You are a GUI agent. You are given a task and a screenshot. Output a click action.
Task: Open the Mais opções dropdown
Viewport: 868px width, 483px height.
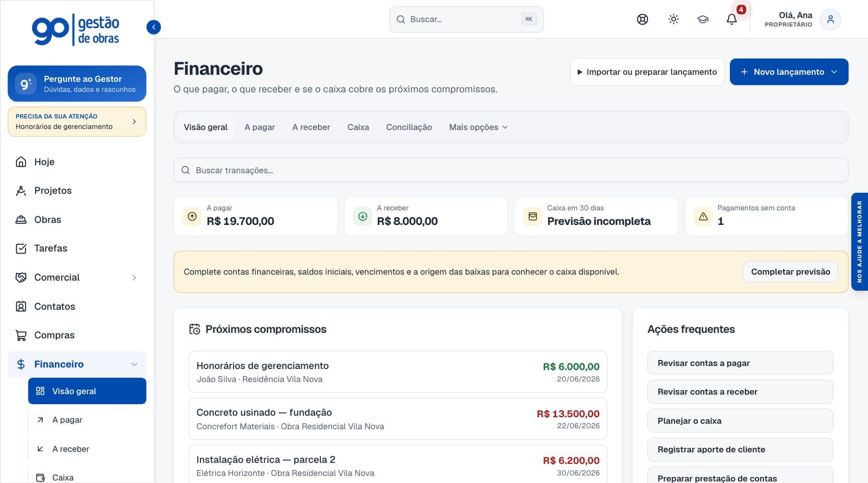click(478, 128)
